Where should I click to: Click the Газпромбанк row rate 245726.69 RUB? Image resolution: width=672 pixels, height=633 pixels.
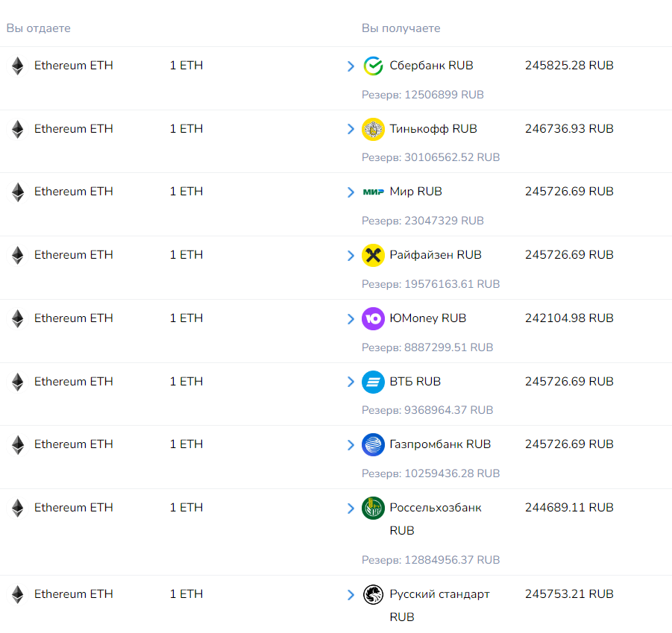coord(569,444)
